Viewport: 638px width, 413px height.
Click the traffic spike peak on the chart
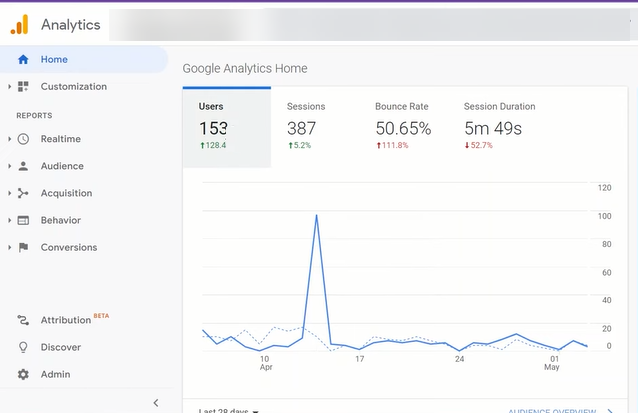(x=317, y=215)
